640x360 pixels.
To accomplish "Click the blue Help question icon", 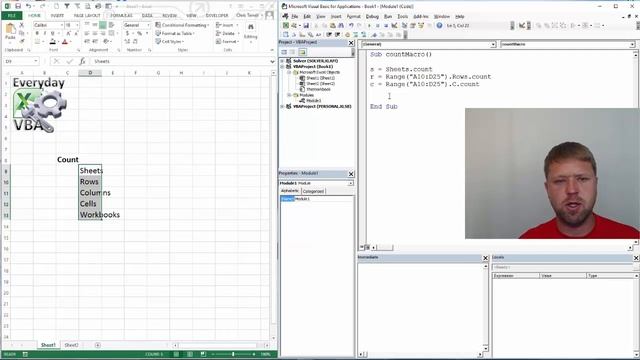I will tap(439, 26).
